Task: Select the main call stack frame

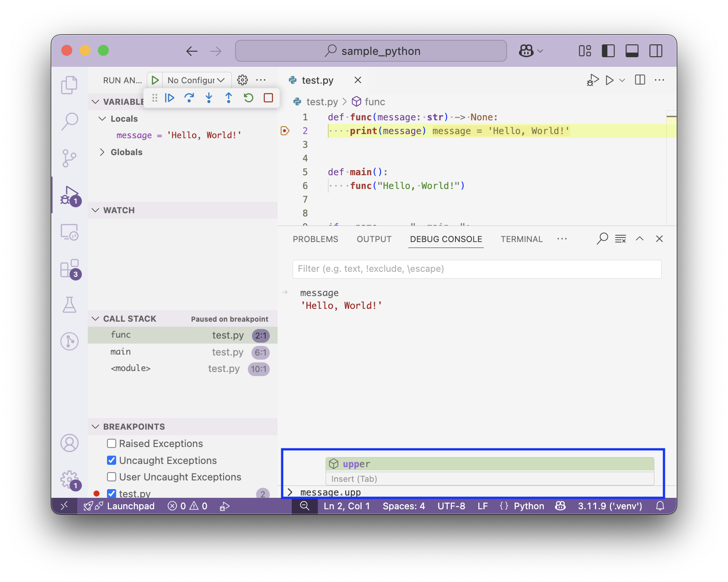Action: point(182,352)
